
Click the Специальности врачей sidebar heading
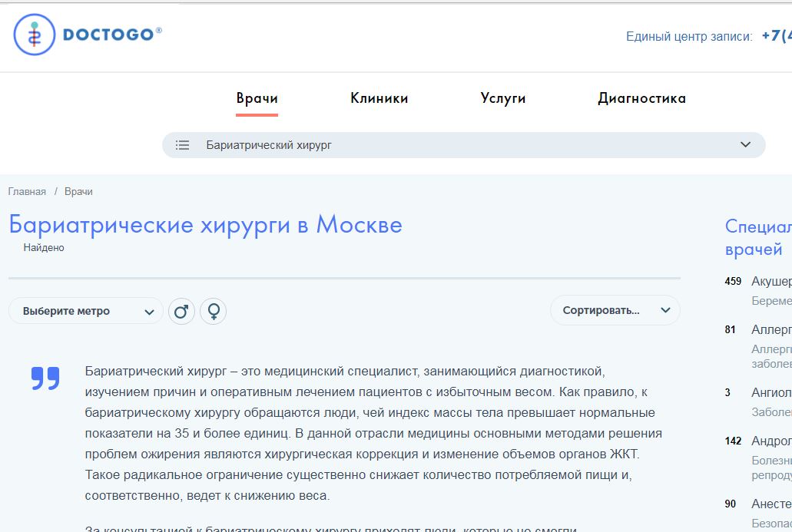click(x=758, y=238)
